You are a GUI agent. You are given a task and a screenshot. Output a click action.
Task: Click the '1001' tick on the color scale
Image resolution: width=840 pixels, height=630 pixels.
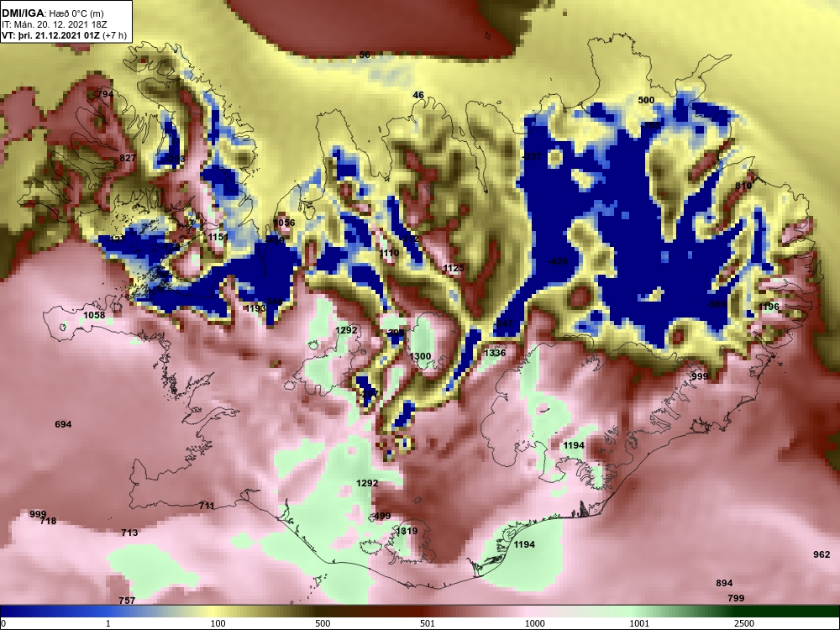pyautogui.click(x=639, y=623)
